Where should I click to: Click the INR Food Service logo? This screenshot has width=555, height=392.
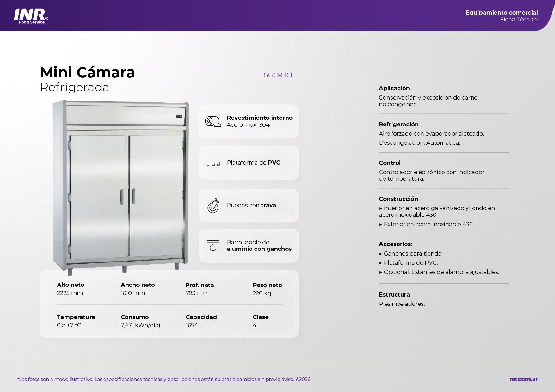pos(31,16)
